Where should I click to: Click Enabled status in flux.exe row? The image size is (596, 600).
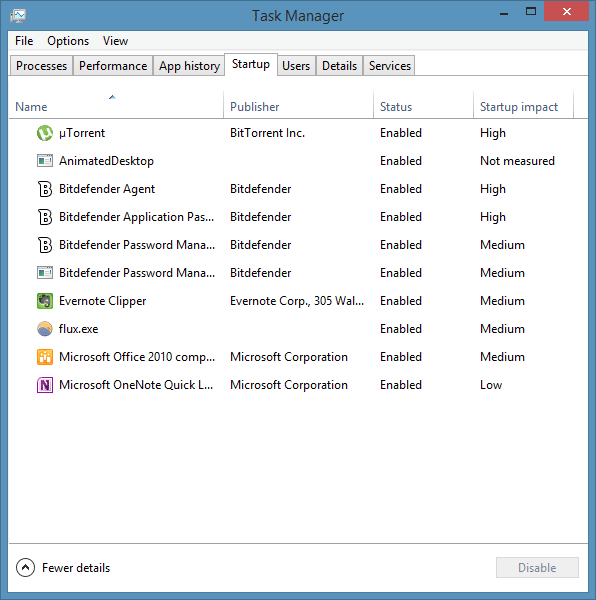401,329
